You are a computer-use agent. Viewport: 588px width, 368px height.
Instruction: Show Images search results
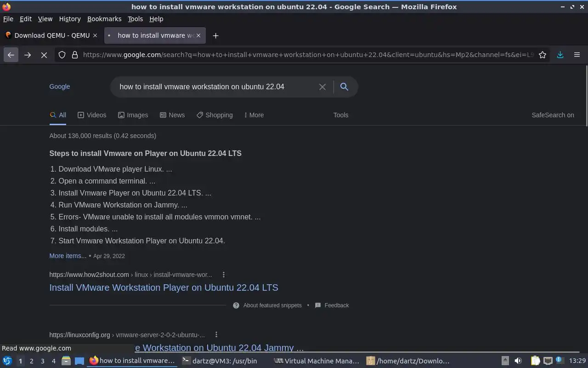pos(133,115)
